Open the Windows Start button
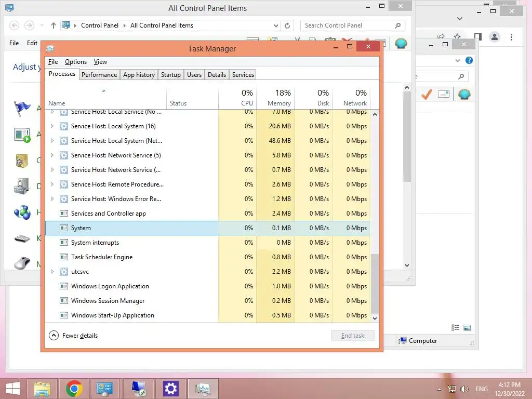The width and height of the screenshot is (532, 399). coord(13,389)
